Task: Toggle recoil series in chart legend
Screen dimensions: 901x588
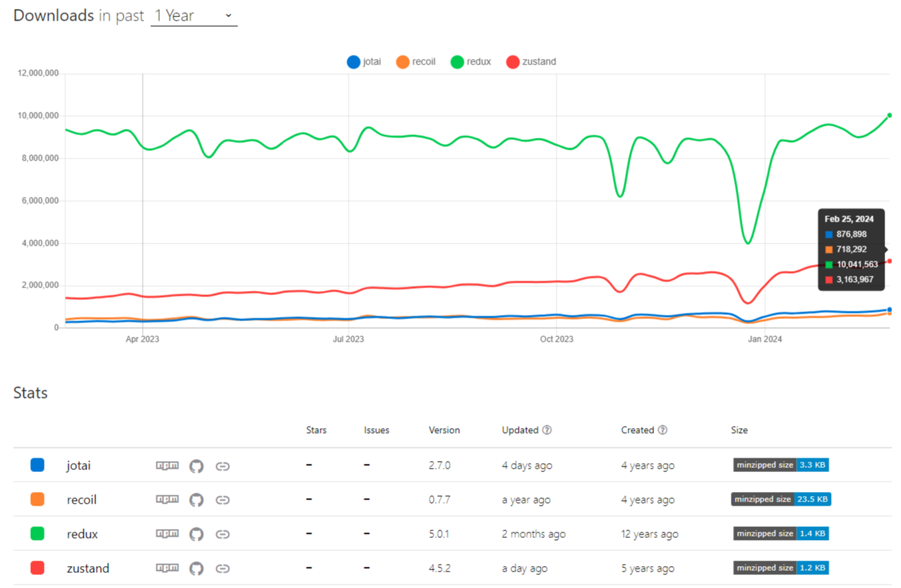Action: (416, 62)
